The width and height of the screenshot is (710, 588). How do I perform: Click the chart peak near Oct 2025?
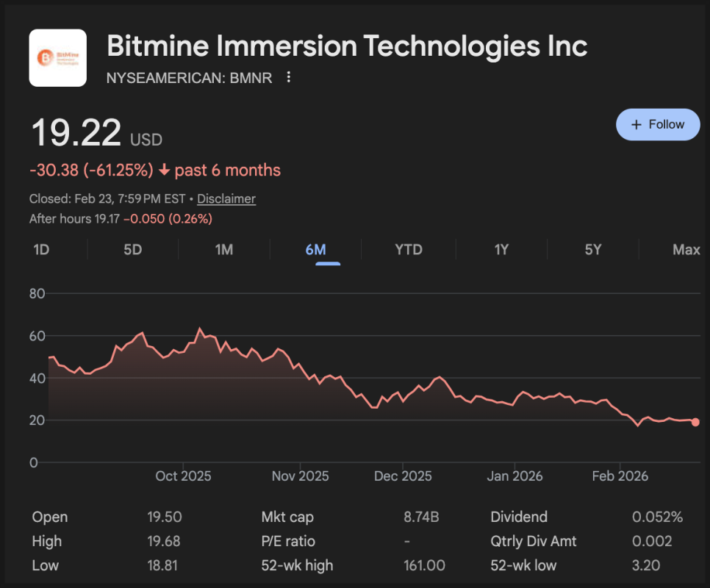(199, 329)
